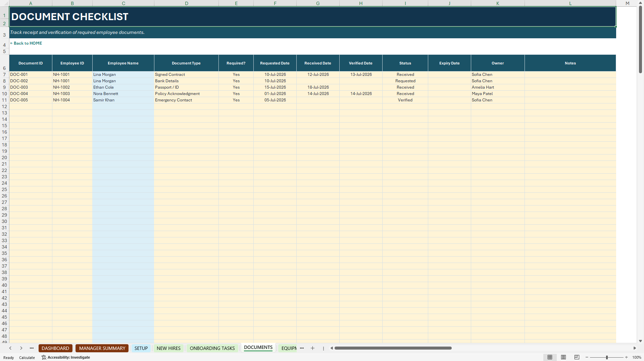The width and height of the screenshot is (644, 361).
Task: Switch to Normal view icon
Action: point(550,357)
